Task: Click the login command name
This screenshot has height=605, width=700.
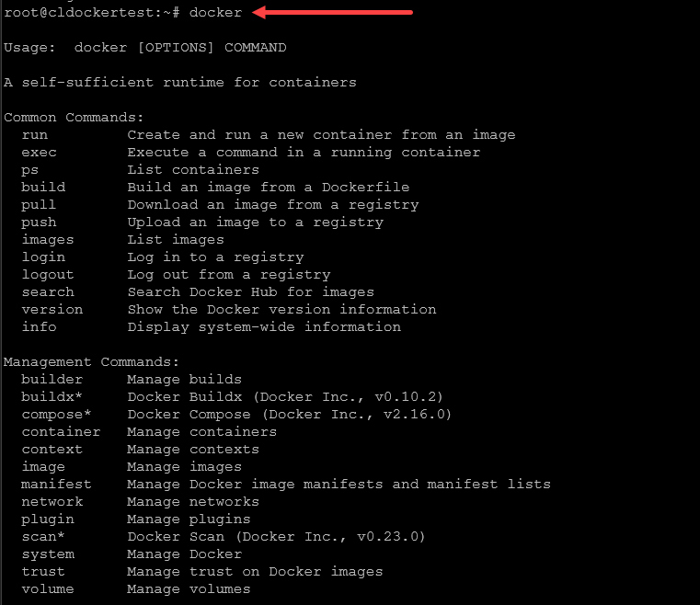Action: (43, 257)
